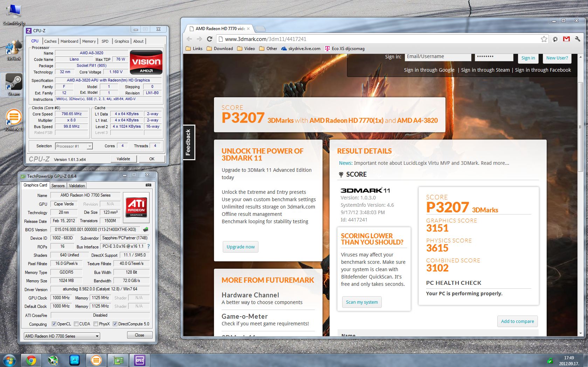Open Chrome wrench settings menu

[x=577, y=39]
